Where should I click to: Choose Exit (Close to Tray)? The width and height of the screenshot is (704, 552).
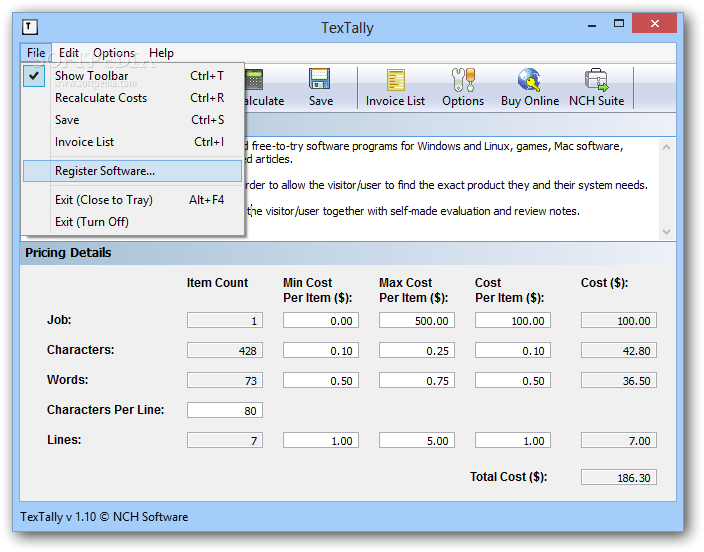pos(133,200)
